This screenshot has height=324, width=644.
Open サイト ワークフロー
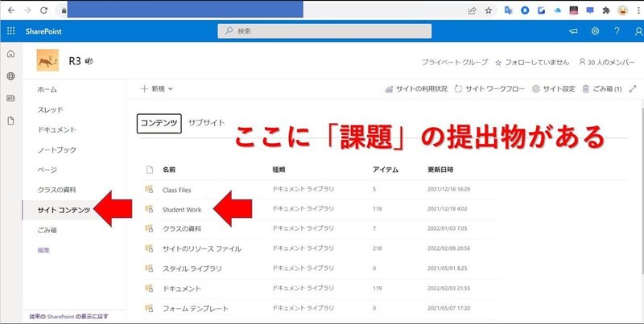(x=489, y=88)
